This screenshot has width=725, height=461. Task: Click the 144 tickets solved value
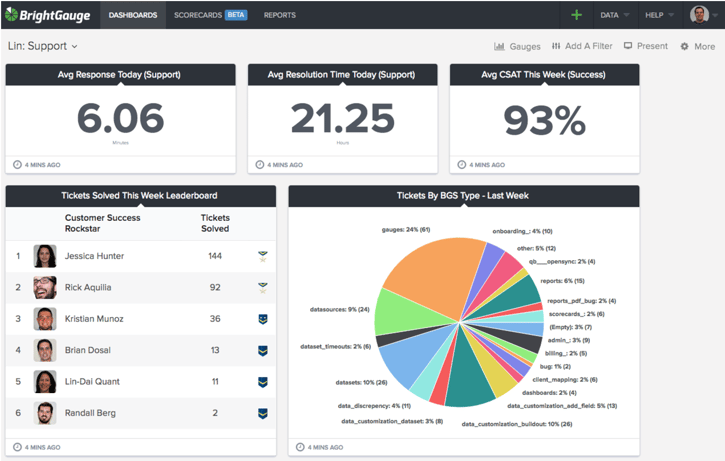215,256
